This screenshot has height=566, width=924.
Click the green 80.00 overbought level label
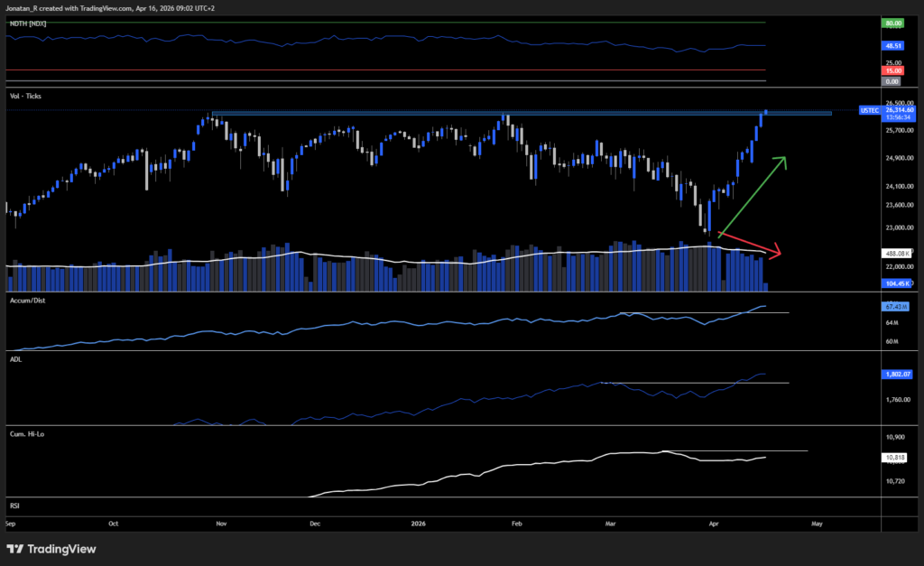pyautogui.click(x=892, y=22)
